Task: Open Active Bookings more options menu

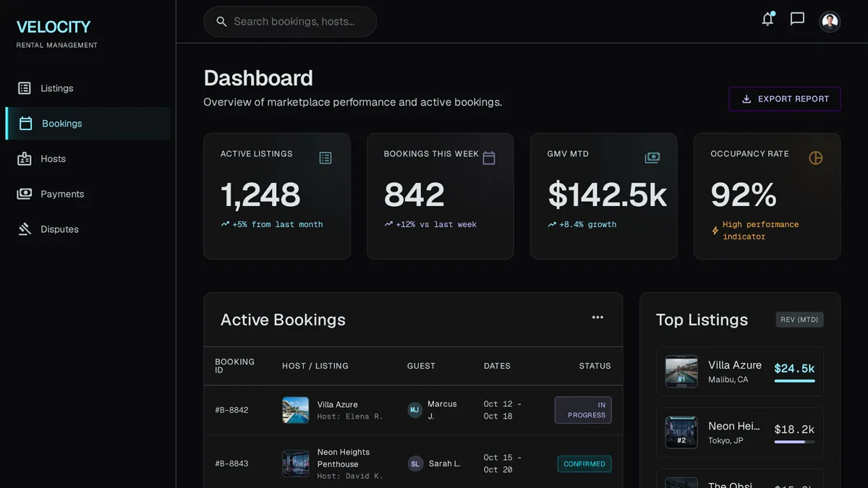Action: click(x=597, y=317)
